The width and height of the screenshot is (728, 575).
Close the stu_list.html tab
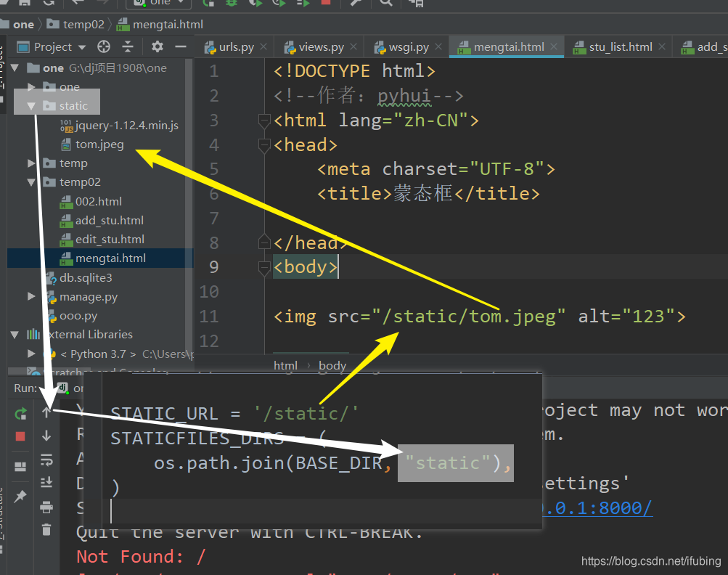[x=662, y=46]
